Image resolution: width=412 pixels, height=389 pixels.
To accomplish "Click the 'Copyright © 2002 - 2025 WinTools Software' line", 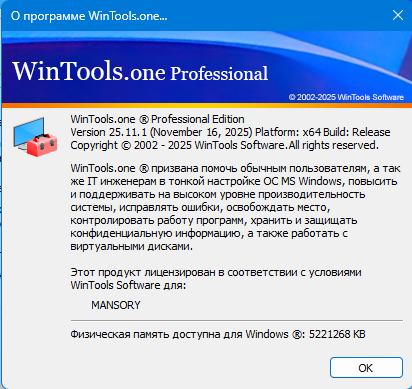I will (x=224, y=145).
